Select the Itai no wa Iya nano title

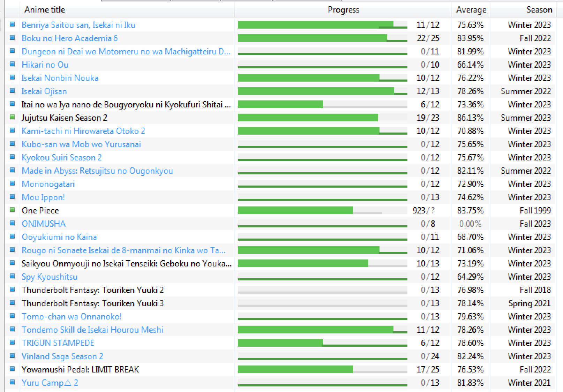tap(126, 105)
